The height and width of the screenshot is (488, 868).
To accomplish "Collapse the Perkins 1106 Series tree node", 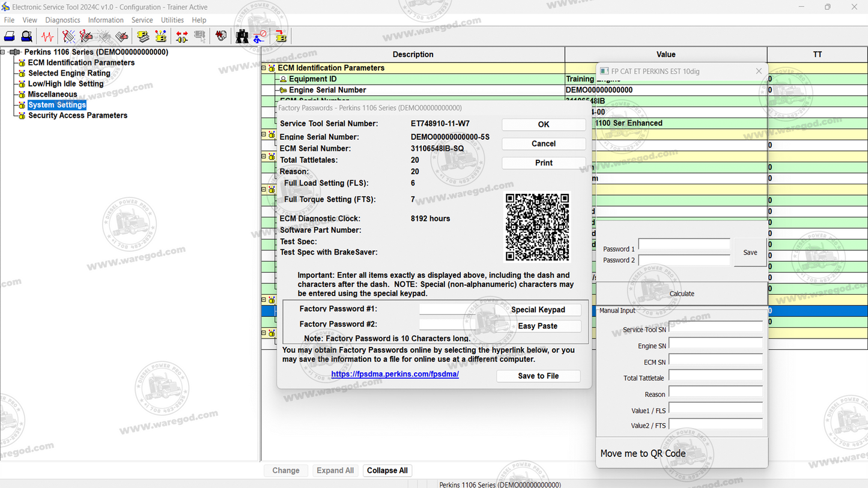I will pyautogui.click(x=3, y=52).
